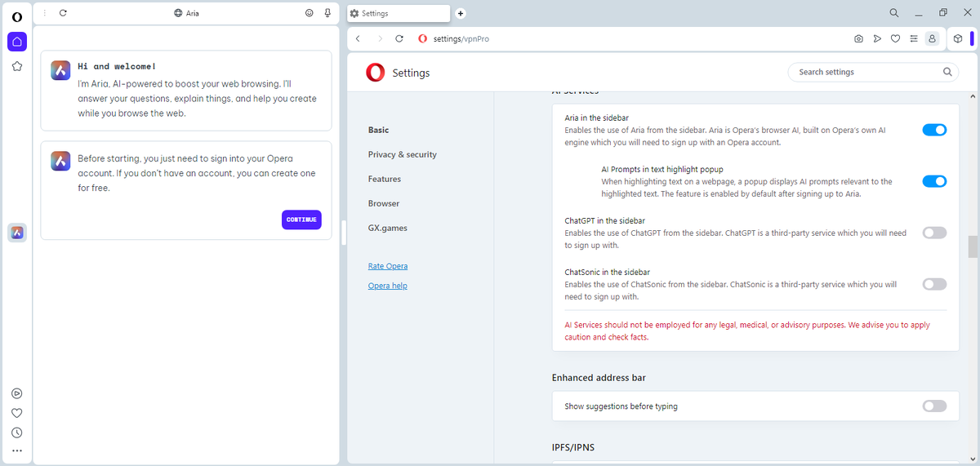Take a snapshot with the camera icon
Image resolution: width=980 pixels, height=466 pixels.
coord(858,38)
